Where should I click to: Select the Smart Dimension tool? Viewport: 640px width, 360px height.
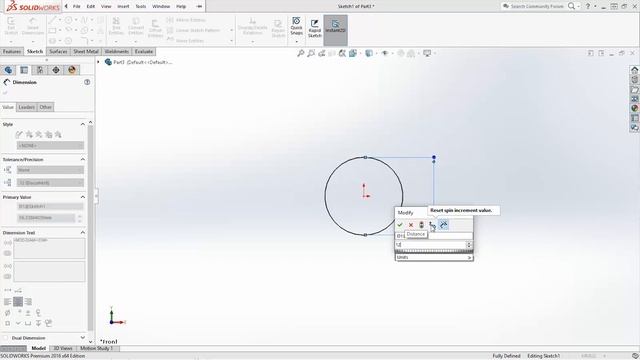(x=33, y=26)
